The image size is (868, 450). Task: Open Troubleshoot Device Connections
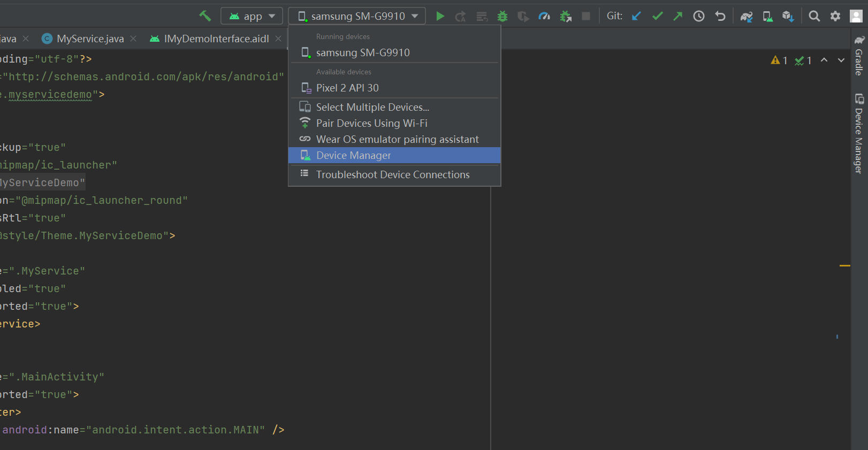pos(394,174)
